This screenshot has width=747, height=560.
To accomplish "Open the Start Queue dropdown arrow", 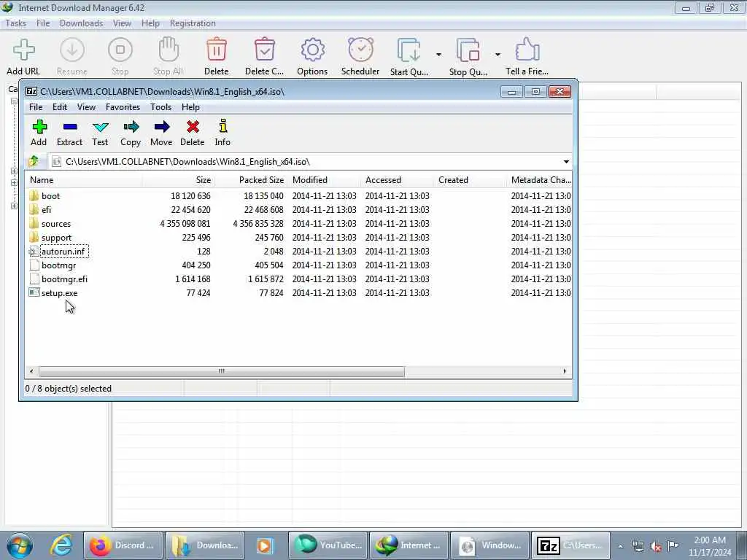I will pyautogui.click(x=438, y=54).
